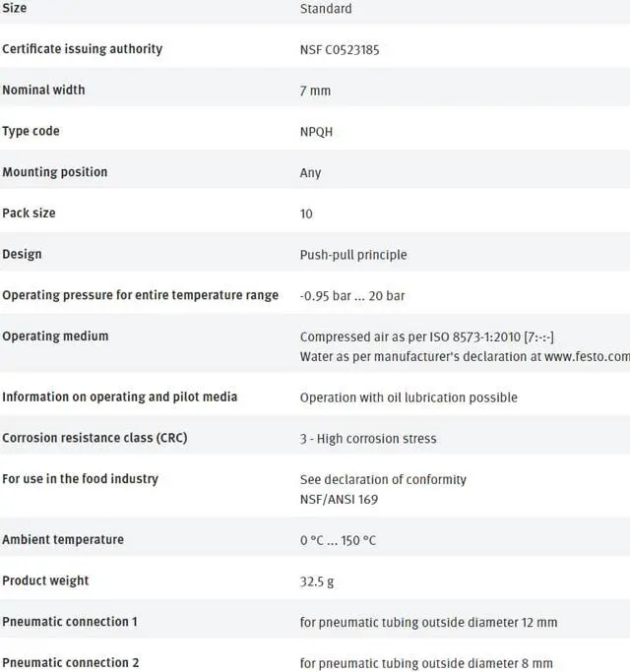Select the '7 mm' nominal width value
630x672 pixels.
coord(315,91)
